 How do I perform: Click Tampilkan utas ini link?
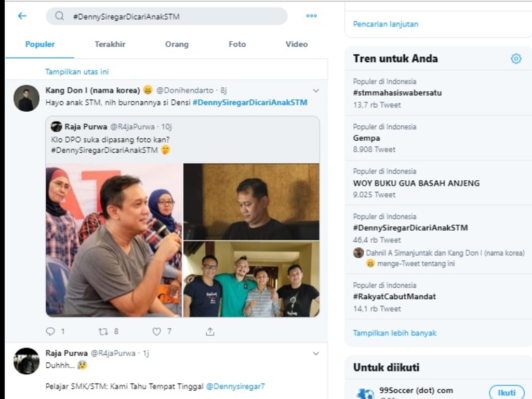coord(77,72)
